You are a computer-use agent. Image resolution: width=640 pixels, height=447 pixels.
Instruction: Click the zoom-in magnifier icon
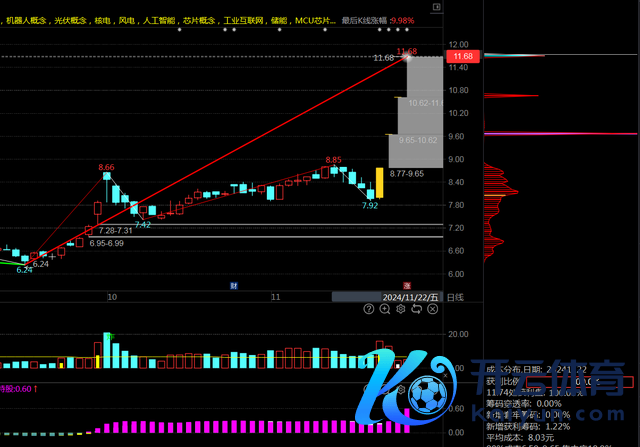tap(383, 309)
